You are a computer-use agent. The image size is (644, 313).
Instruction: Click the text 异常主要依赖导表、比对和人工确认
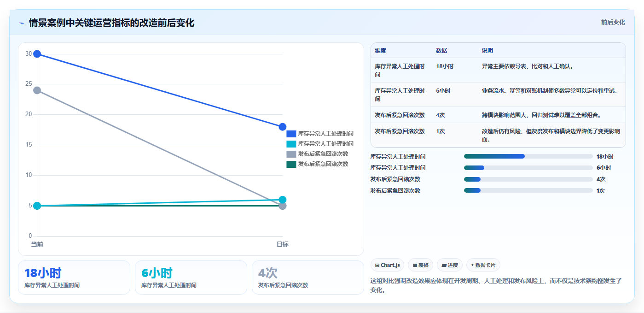pos(528,66)
